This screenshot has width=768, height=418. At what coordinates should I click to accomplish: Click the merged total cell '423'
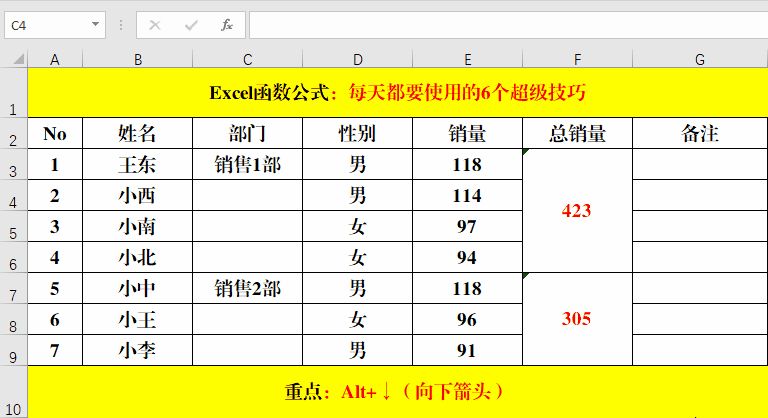577,211
